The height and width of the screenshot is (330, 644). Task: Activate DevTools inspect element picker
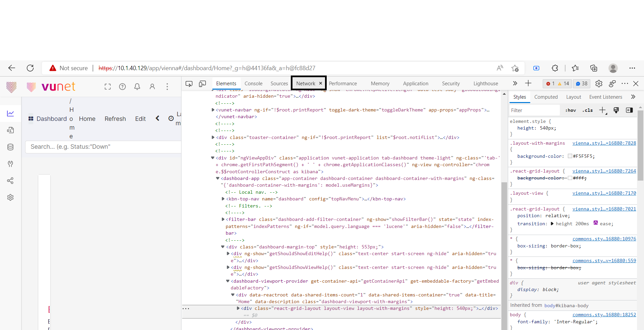click(x=189, y=84)
